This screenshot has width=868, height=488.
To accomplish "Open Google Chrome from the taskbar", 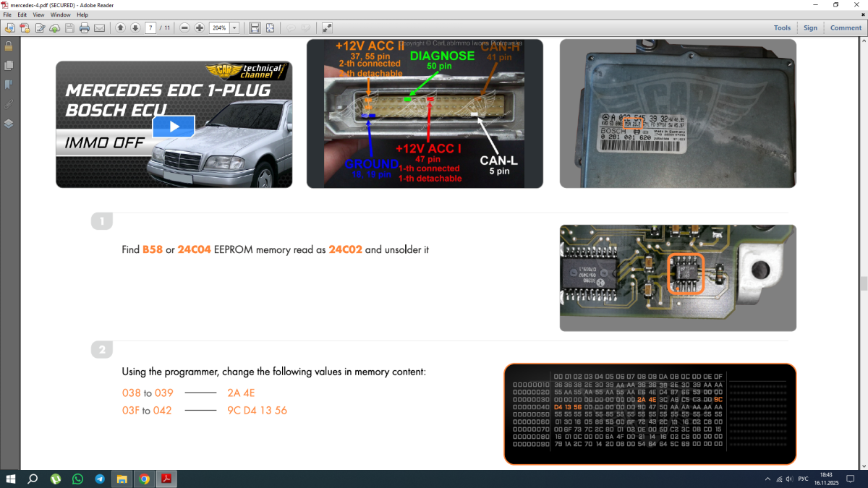I will tap(144, 479).
